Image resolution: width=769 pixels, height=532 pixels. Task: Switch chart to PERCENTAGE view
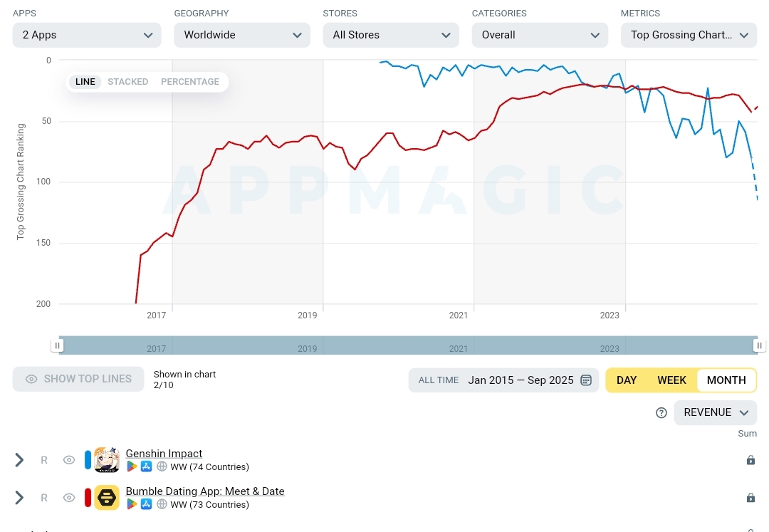coord(190,82)
